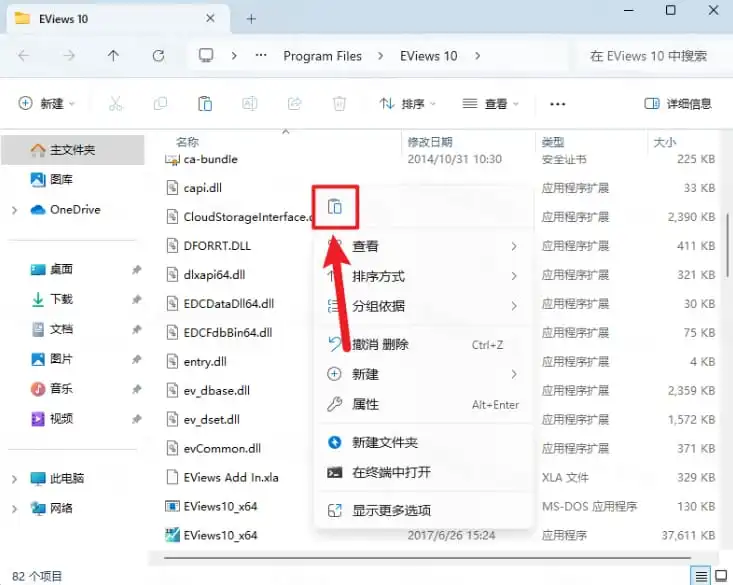Choose 撤消 删除 in context menu
The height and width of the screenshot is (585, 733).
click(x=424, y=345)
